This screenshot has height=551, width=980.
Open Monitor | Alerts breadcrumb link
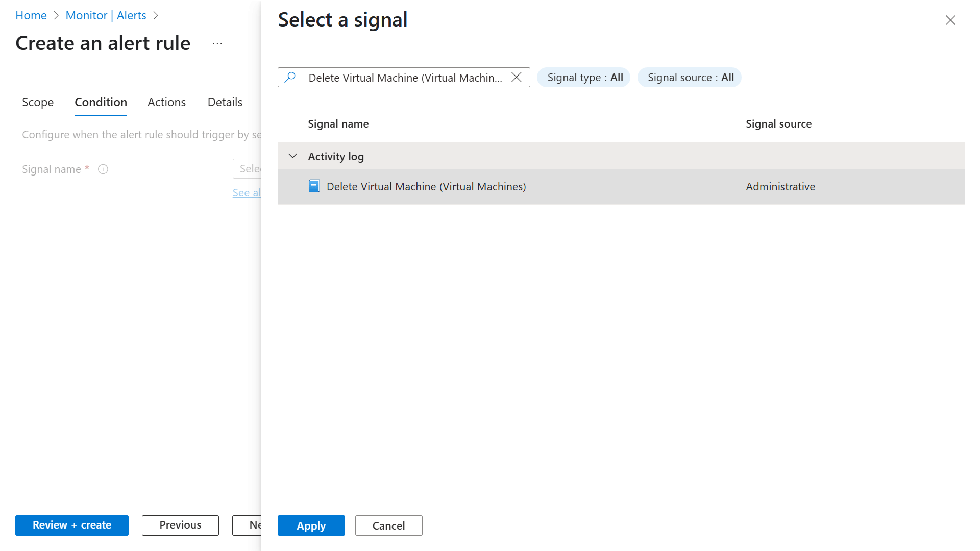coord(106,15)
